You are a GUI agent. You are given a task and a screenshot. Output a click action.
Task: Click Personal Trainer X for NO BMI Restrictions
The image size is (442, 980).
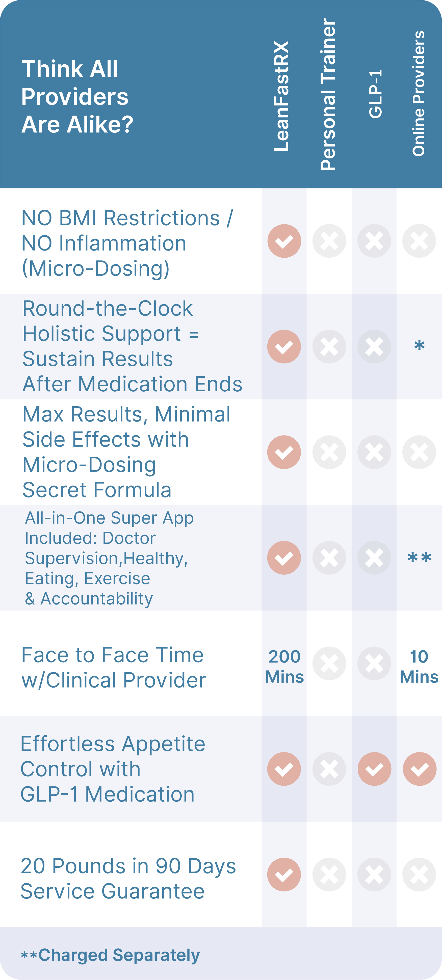pyautogui.click(x=329, y=241)
